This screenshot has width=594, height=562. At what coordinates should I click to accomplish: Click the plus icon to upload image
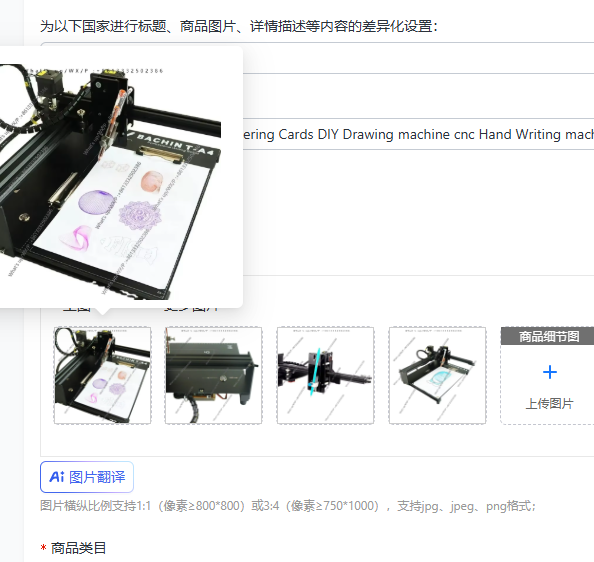(550, 372)
